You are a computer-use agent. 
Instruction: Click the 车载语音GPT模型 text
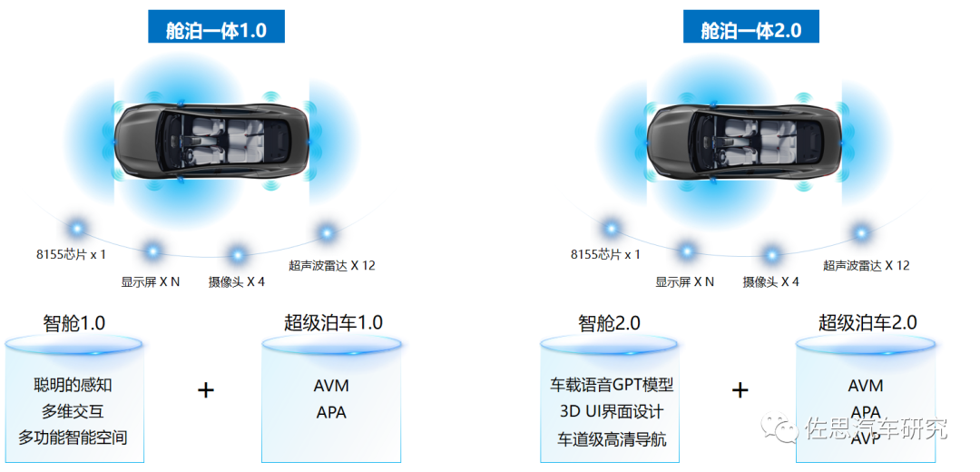(612, 385)
